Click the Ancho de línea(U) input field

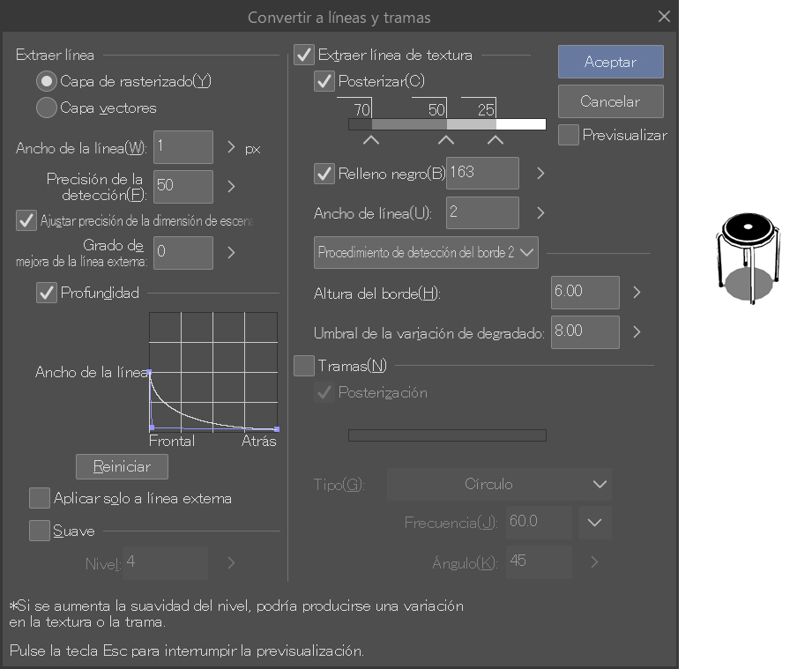click(x=482, y=212)
